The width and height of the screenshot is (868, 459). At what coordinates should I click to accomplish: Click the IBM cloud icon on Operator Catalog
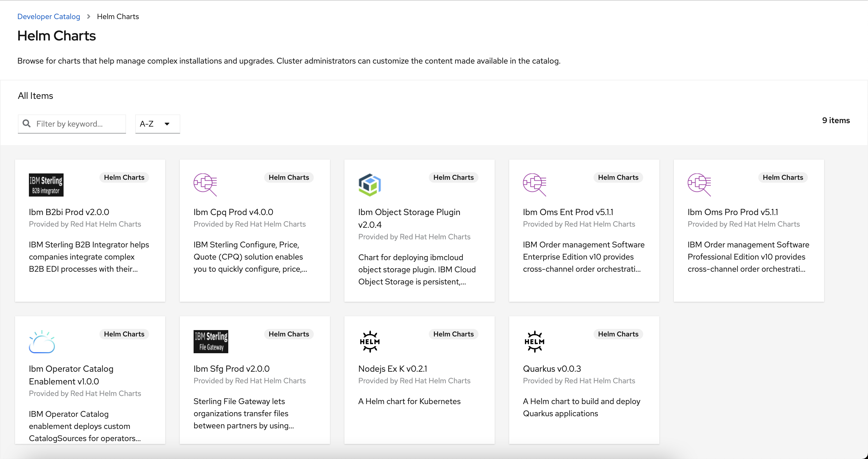coord(42,341)
